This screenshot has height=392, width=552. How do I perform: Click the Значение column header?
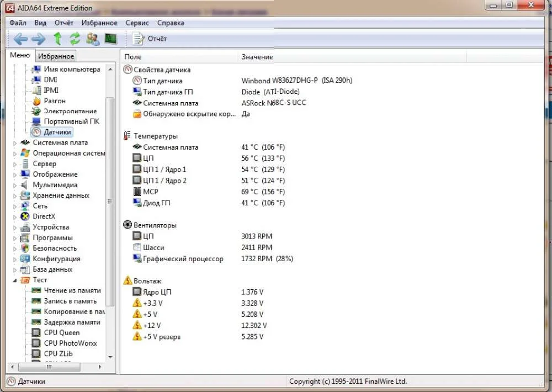[352, 57]
